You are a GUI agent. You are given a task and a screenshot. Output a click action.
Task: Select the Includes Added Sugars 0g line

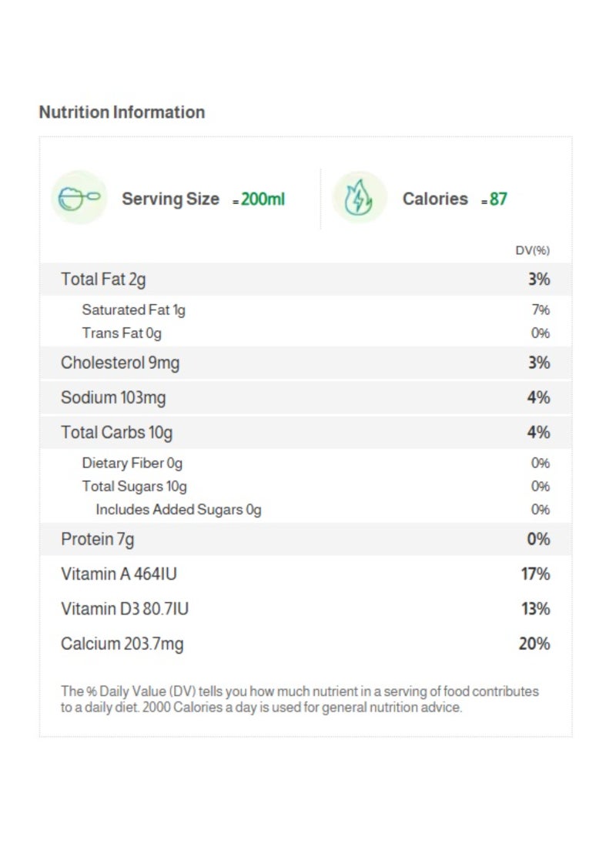click(x=178, y=510)
